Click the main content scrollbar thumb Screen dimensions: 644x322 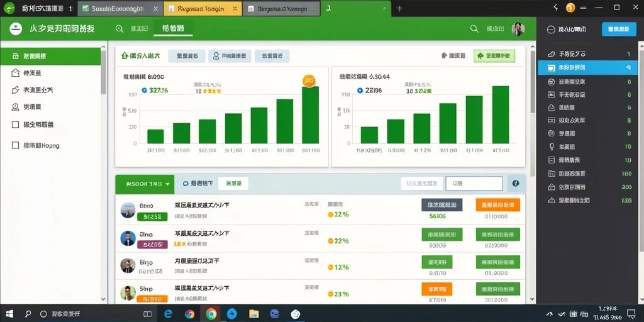click(533, 82)
